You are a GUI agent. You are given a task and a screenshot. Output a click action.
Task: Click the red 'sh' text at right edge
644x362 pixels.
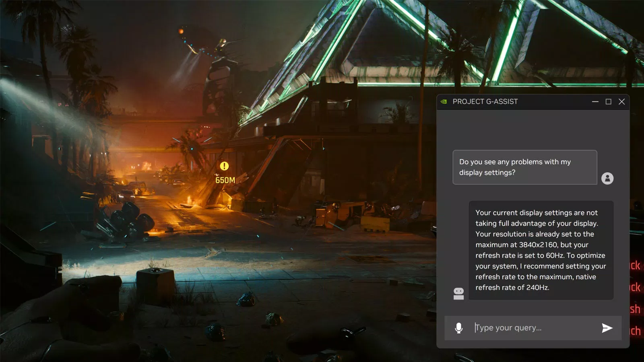pyautogui.click(x=635, y=309)
